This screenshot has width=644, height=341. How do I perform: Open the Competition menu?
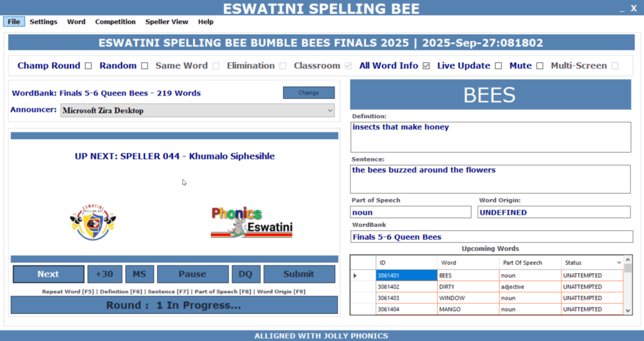pyautogui.click(x=115, y=21)
